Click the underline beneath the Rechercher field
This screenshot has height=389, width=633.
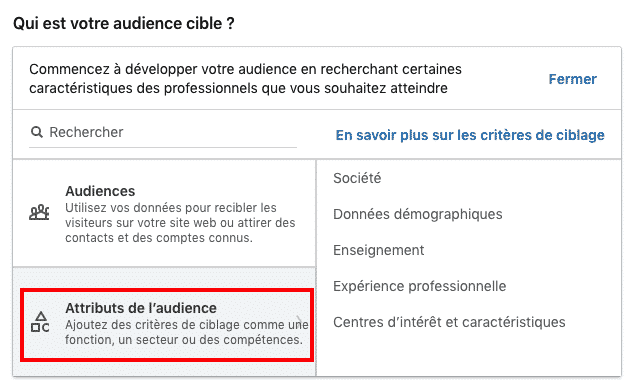click(163, 147)
